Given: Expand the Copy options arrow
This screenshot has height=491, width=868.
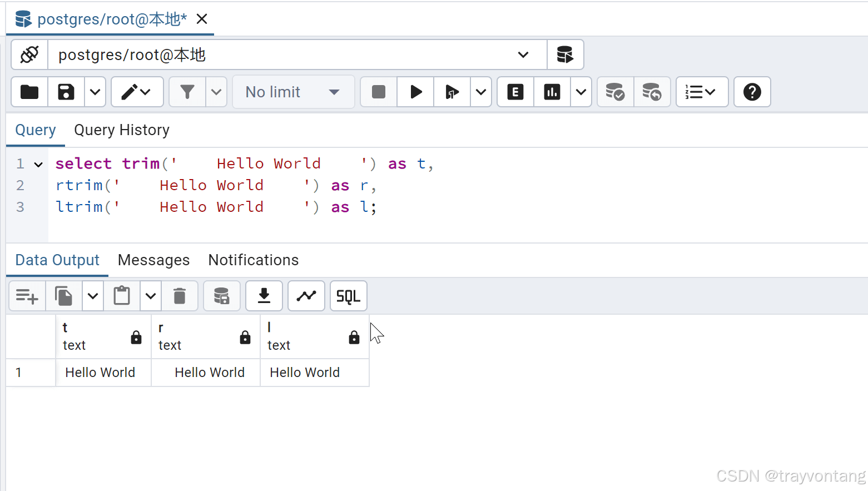Looking at the screenshot, I should pyautogui.click(x=93, y=296).
